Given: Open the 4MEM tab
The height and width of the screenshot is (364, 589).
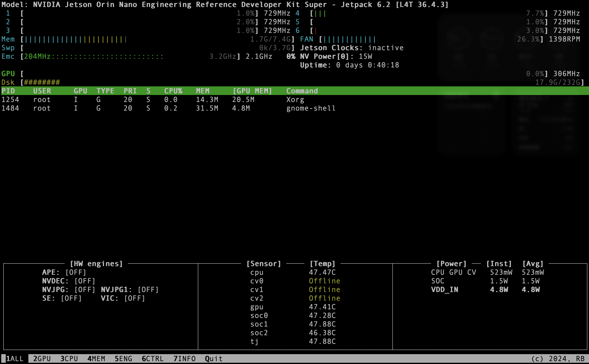Looking at the screenshot, I should (x=96, y=359).
